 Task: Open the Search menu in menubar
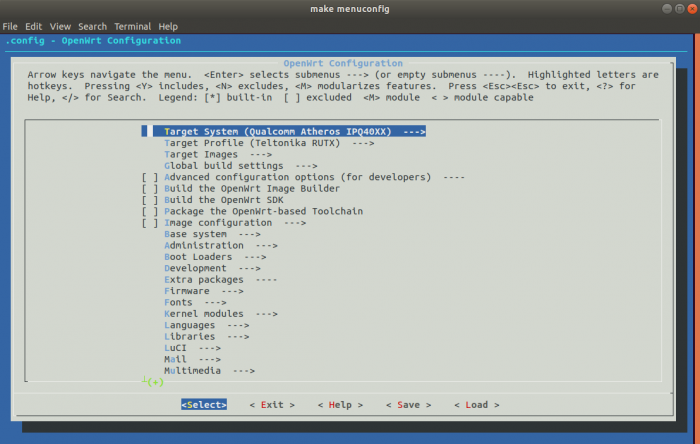click(92, 26)
